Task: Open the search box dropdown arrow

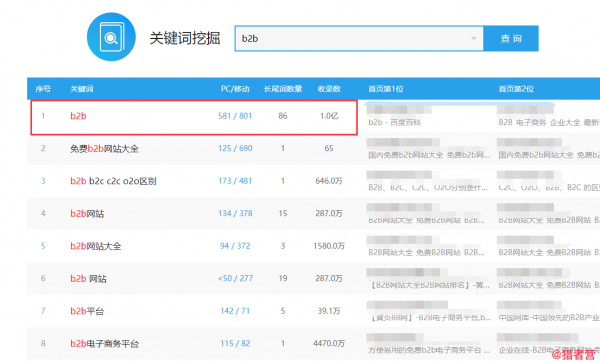Action: pyautogui.click(x=473, y=38)
